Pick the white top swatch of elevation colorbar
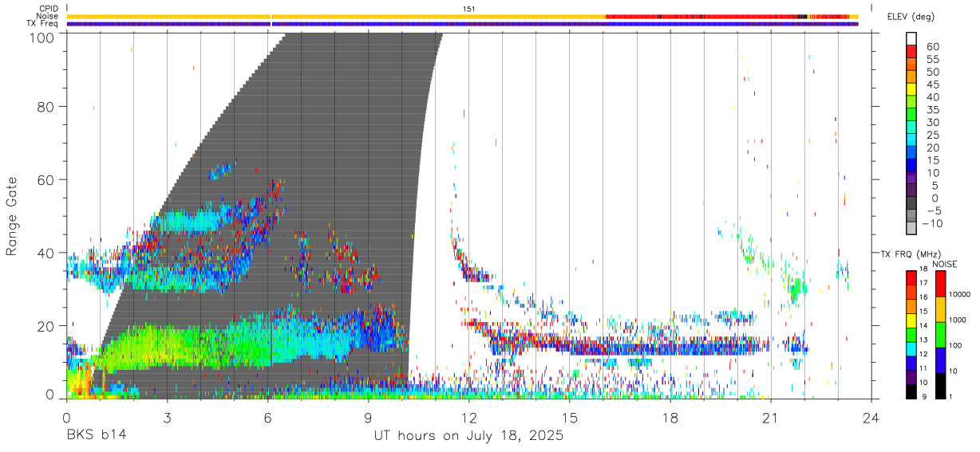Image resolution: width=980 pixels, height=452 pixels. click(911, 38)
